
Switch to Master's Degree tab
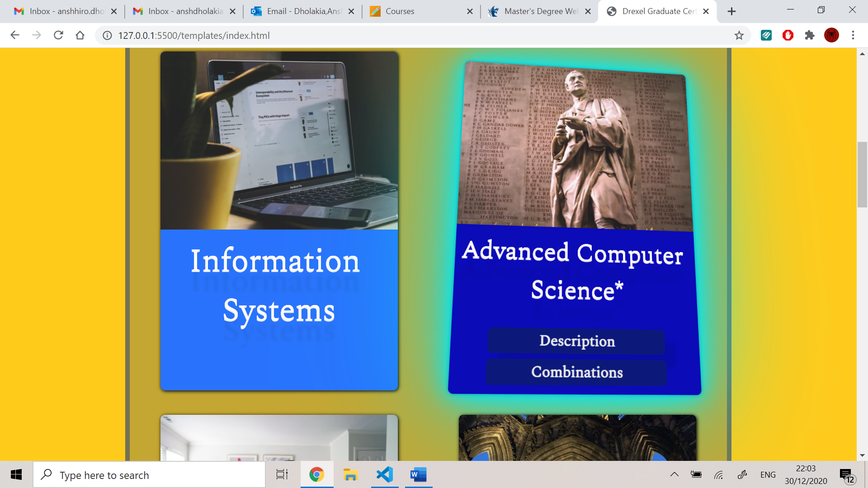[x=538, y=11]
